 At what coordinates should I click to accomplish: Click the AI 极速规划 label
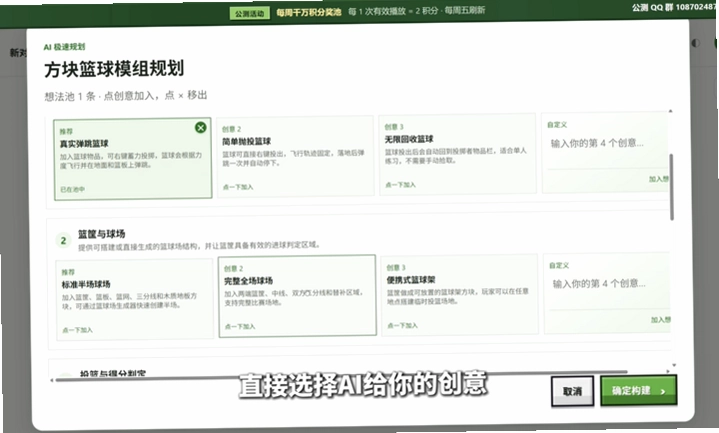64,47
